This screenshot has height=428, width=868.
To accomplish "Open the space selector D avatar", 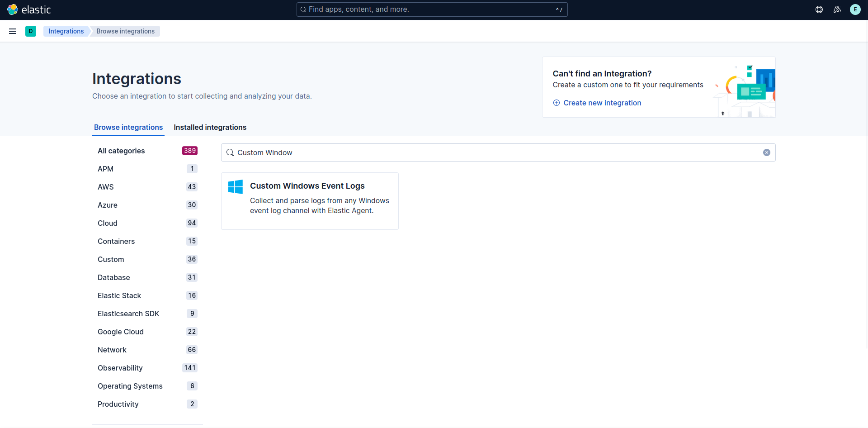I will point(31,31).
